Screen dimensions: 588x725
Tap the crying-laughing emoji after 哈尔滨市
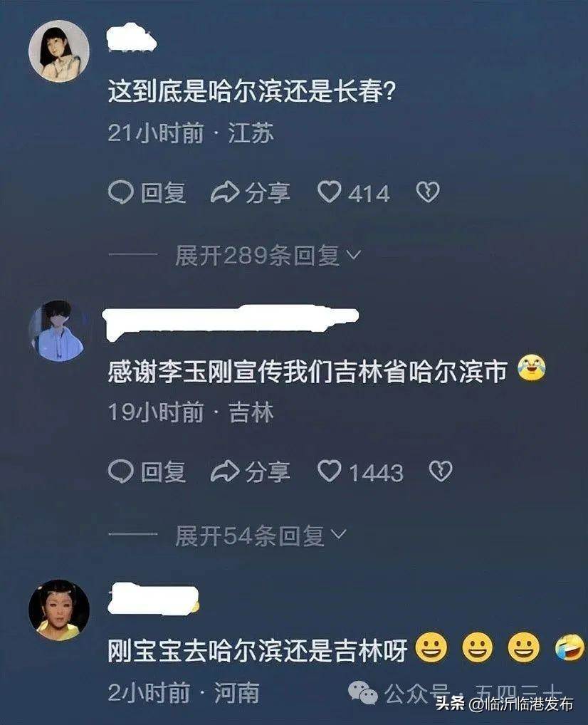pyautogui.click(x=532, y=368)
